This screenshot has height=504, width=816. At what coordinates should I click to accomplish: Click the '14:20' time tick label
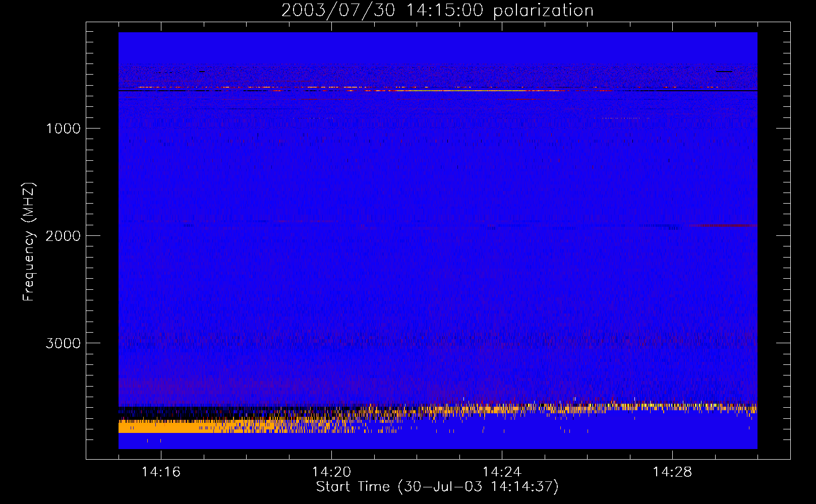click(331, 472)
